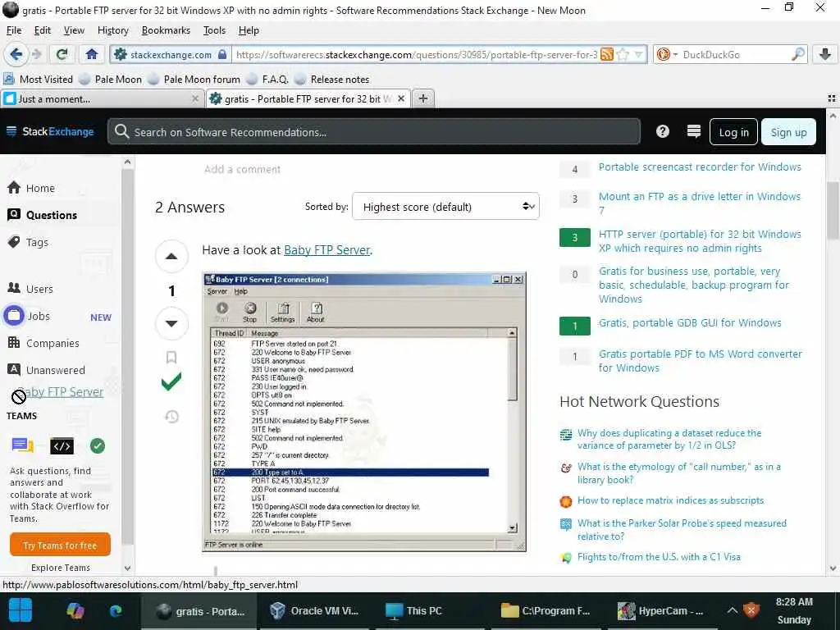840x630 pixels.
Task: Close the 'gratis - Portable FTP server' tab
Action: [x=400, y=98]
